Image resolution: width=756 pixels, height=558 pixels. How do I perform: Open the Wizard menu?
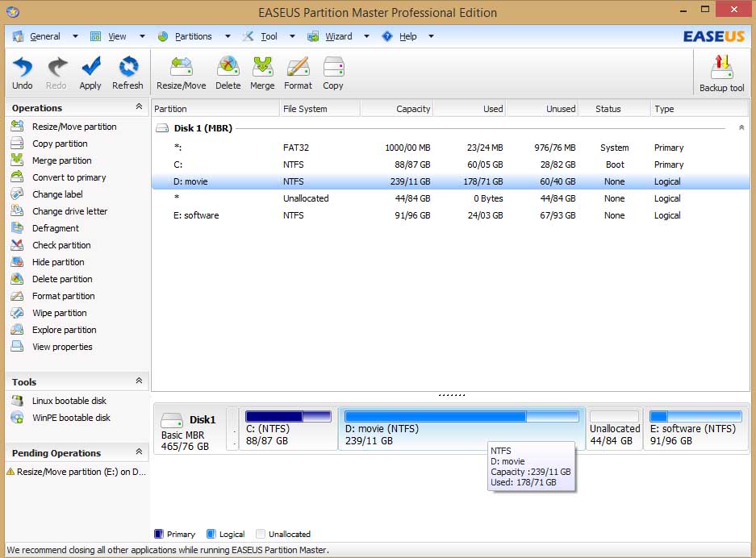[338, 36]
